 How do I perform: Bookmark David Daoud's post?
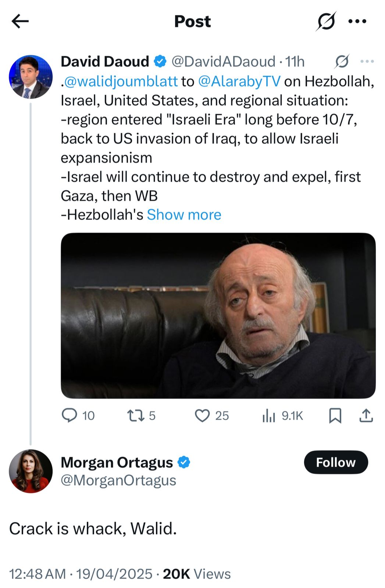[335, 416]
